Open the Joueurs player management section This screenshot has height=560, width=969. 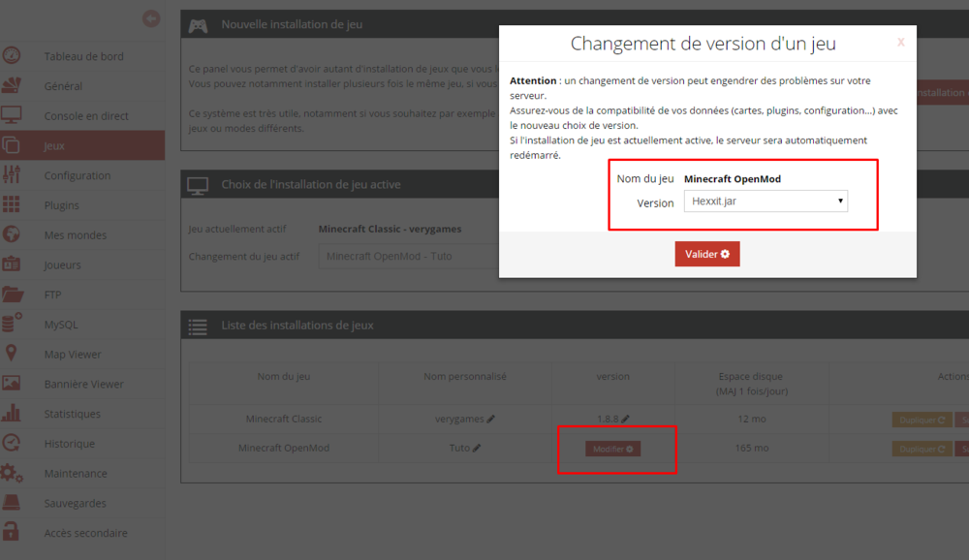click(x=61, y=264)
